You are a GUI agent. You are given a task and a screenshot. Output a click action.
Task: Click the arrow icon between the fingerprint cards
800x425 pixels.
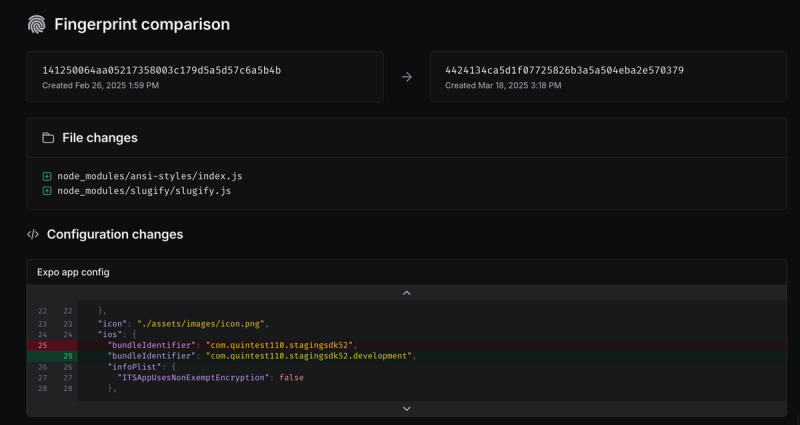(x=407, y=77)
